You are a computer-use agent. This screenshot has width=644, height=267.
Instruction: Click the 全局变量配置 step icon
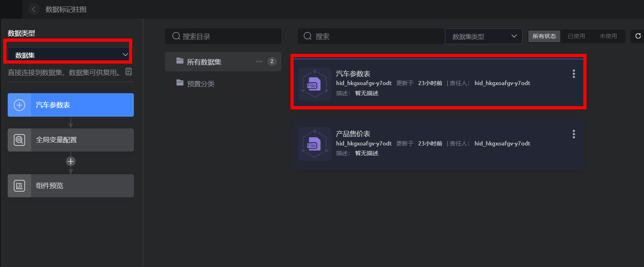click(19, 140)
